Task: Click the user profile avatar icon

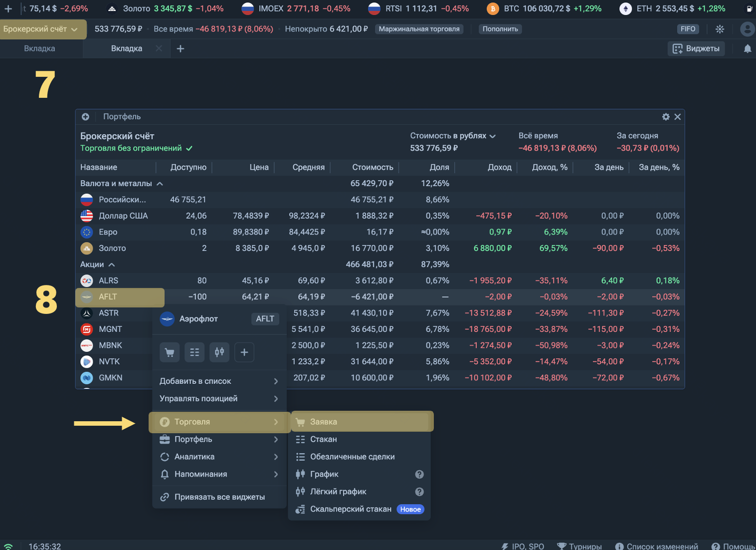Action: (x=747, y=29)
